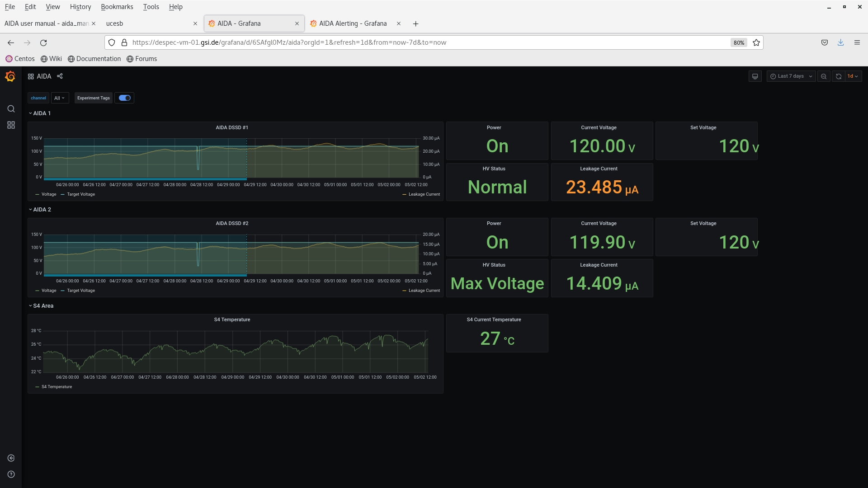868x488 pixels.
Task: Click the Grafana logo home icon
Action: (10, 76)
